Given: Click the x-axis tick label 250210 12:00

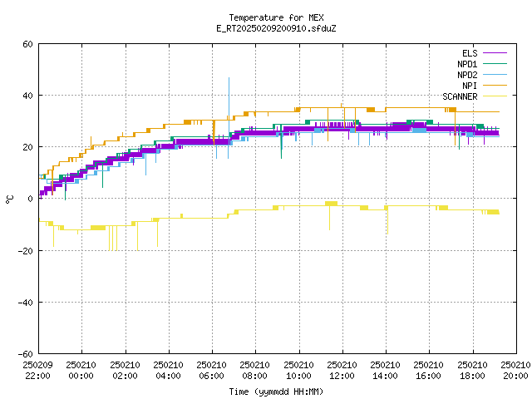Looking at the screenshot, I should [342, 371].
